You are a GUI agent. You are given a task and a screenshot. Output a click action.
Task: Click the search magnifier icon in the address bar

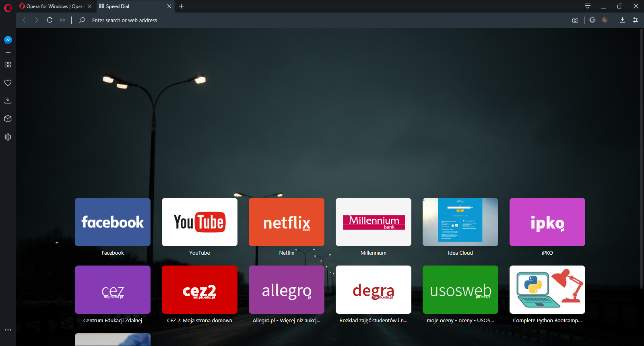pyautogui.click(x=82, y=20)
